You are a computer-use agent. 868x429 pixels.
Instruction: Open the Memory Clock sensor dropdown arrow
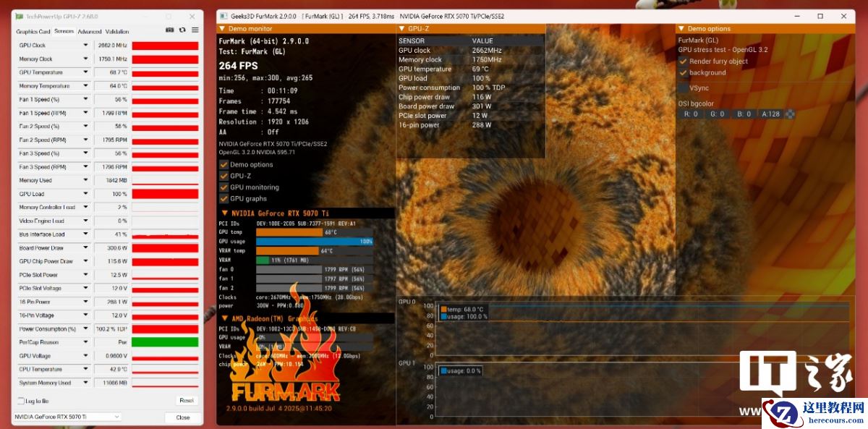click(86, 59)
